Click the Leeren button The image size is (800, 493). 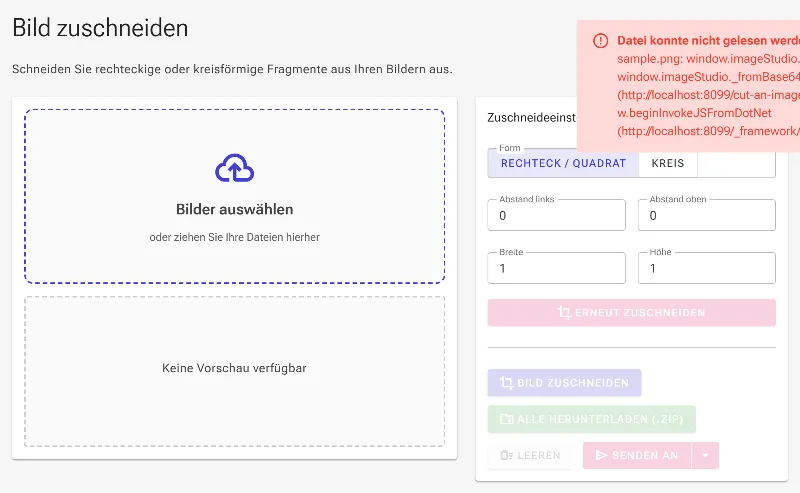pyautogui.click(x=531, y=455)
